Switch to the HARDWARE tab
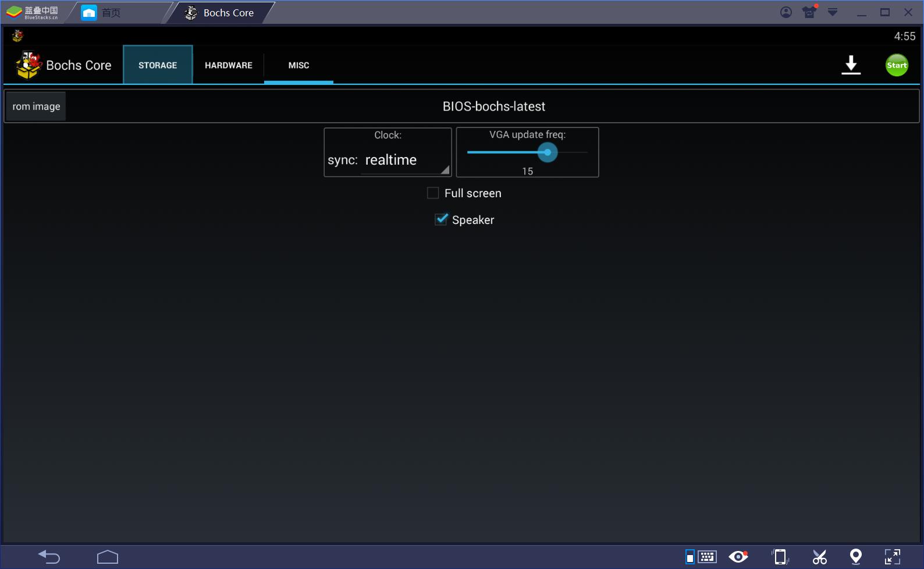This screenshot has width=924, height=569. click(229, 65)
